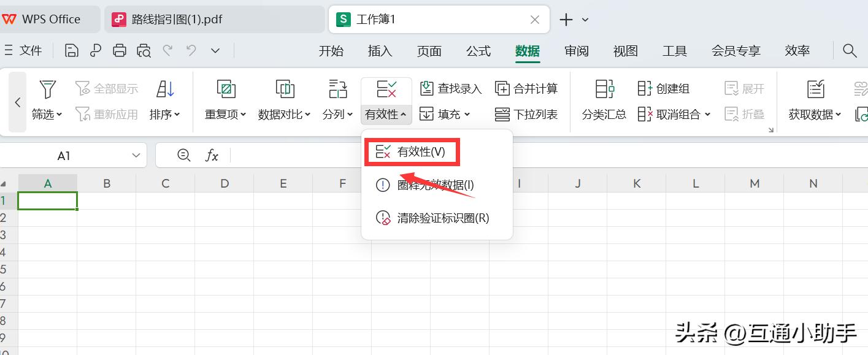Open the outline group dialog launcher
The width and height of the screenshot is (868, 355).
click(x=771, y=129)
